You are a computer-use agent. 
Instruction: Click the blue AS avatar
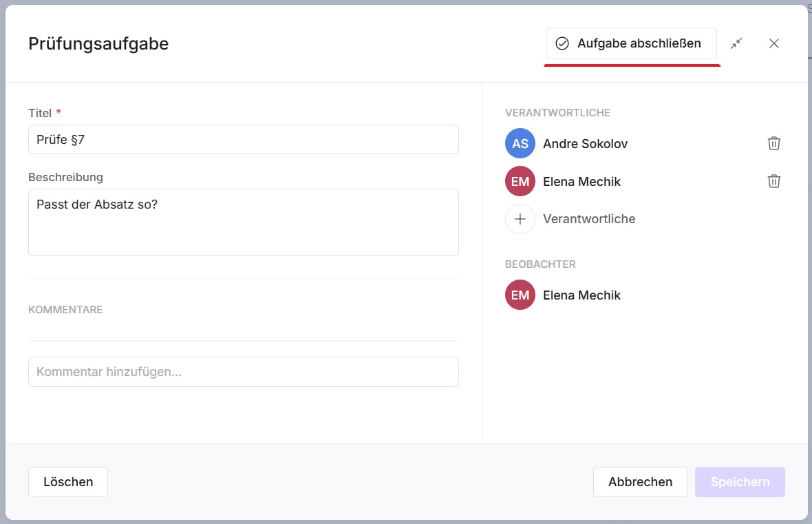(x=520, y=143)
